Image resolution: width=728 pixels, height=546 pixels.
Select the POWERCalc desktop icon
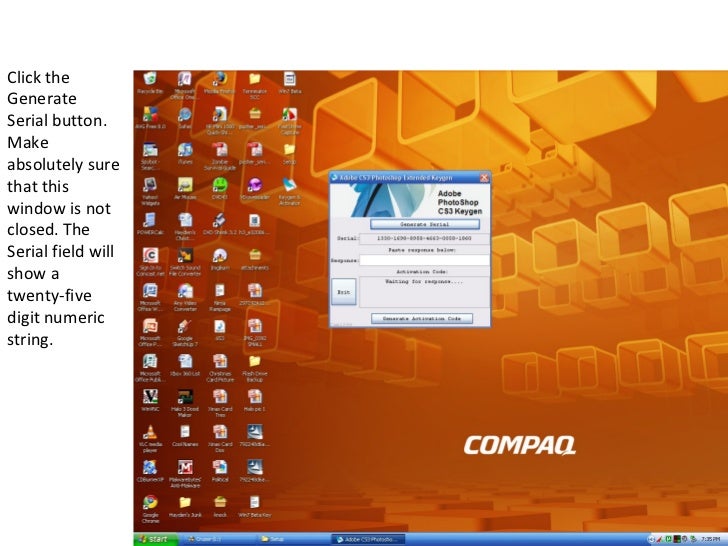[x=150, y=224]
